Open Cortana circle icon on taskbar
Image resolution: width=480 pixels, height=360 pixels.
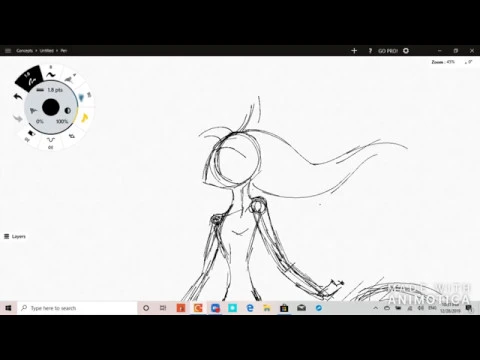coord(146,308)
